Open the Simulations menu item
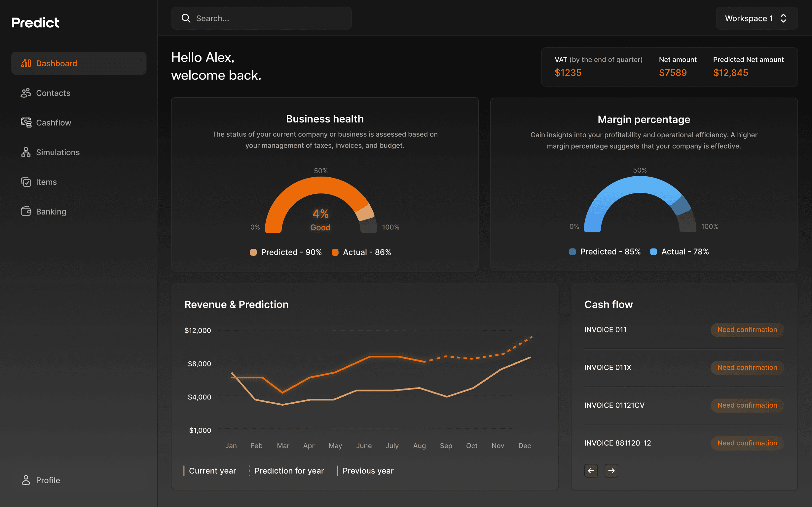Screen dimensions: 812x507 pyautogui.click(x=58, y=152)
